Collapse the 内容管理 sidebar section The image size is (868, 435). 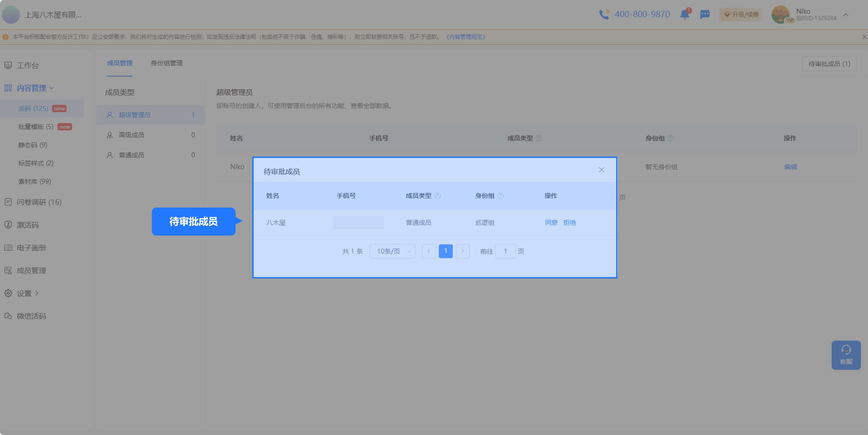pyautogui.click(x=31, y=88)
